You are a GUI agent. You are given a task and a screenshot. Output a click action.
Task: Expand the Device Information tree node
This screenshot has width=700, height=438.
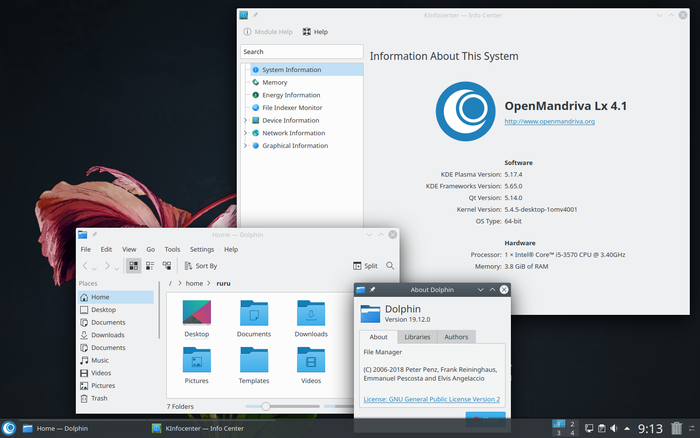(245, 120)
